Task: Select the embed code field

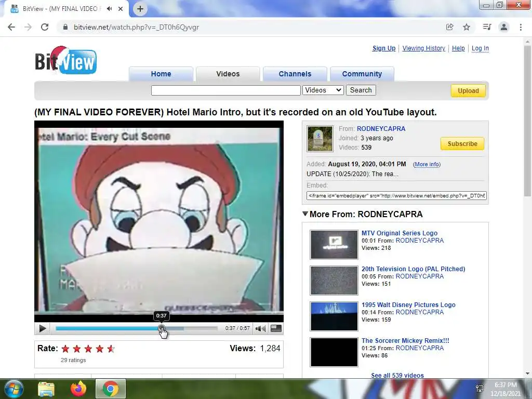Action: [396, 196]
